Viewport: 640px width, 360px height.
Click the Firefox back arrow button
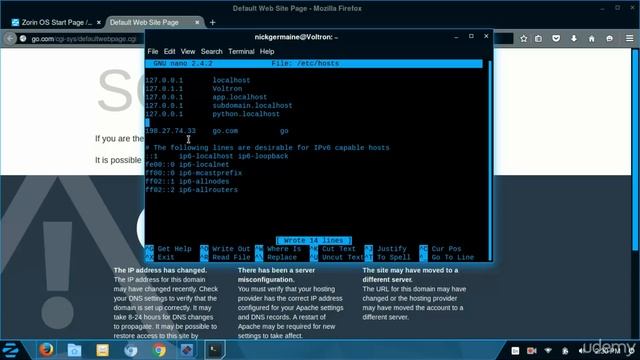click(10, 39)
